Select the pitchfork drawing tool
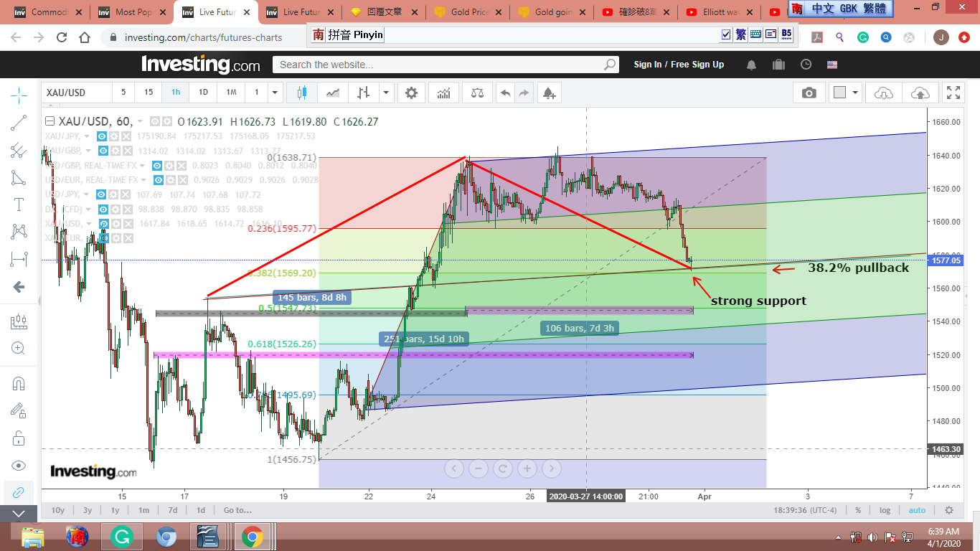980x551 pixels. click(19, 150)
